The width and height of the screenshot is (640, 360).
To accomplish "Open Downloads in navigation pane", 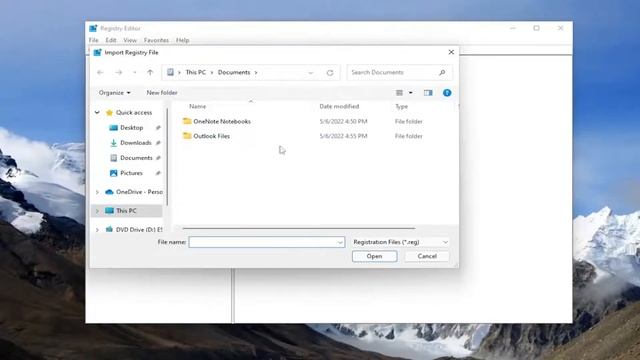I will (x=136, y=143).
